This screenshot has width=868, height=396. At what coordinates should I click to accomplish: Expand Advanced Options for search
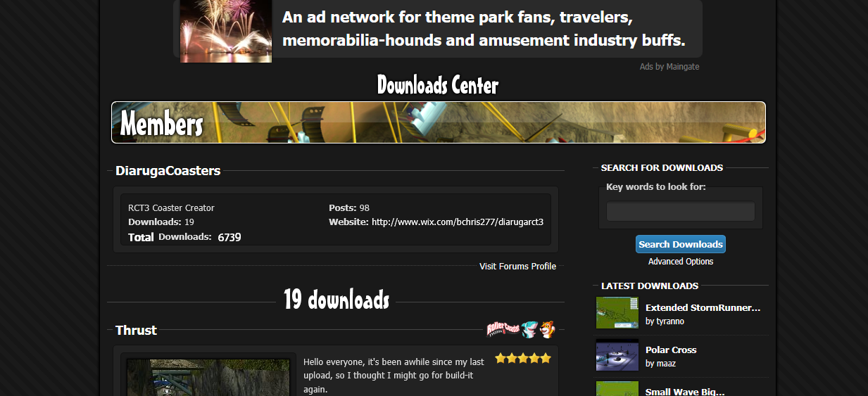(x=680, y=262)
